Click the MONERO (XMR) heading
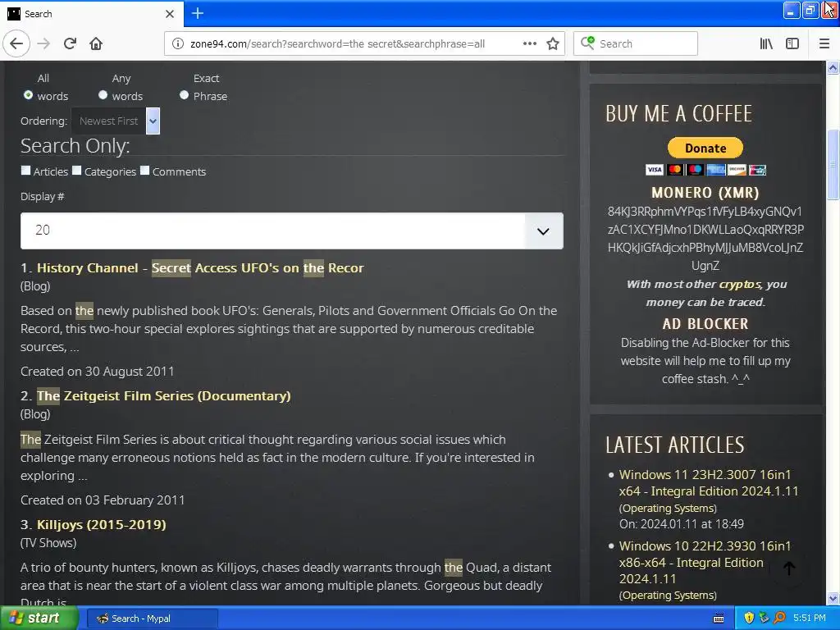This screenshot has height=630, width=840. [705, 192]
